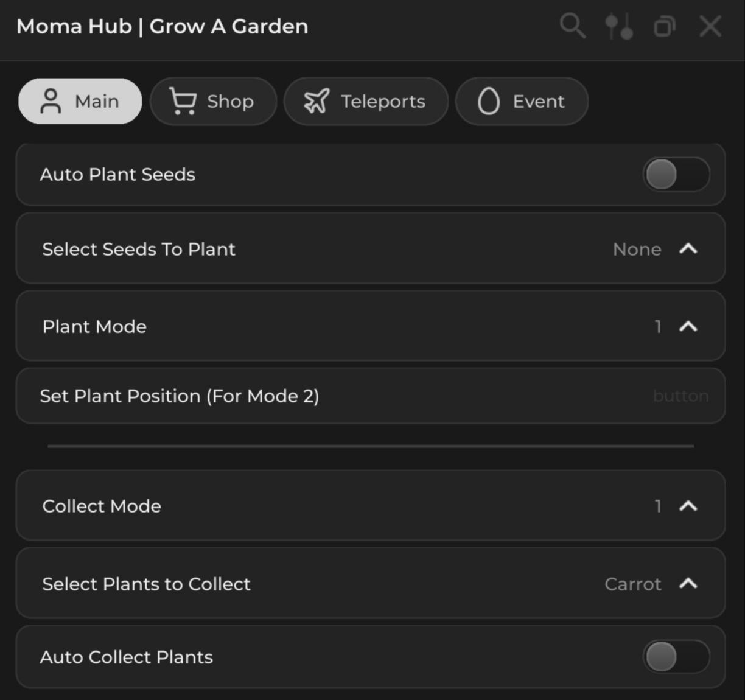This screenshot has height=700, width=745.
Task: Click the person icon in Main tab
Action: click(51, 101)
